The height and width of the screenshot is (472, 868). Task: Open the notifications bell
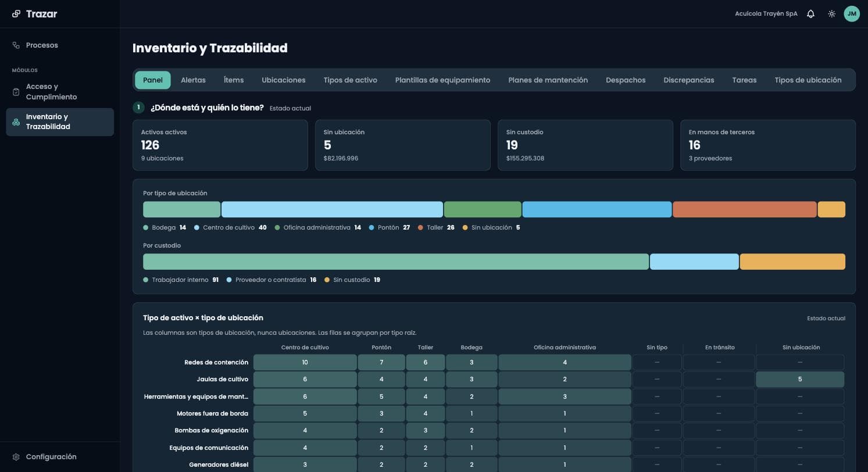click(x=810, y=14)
